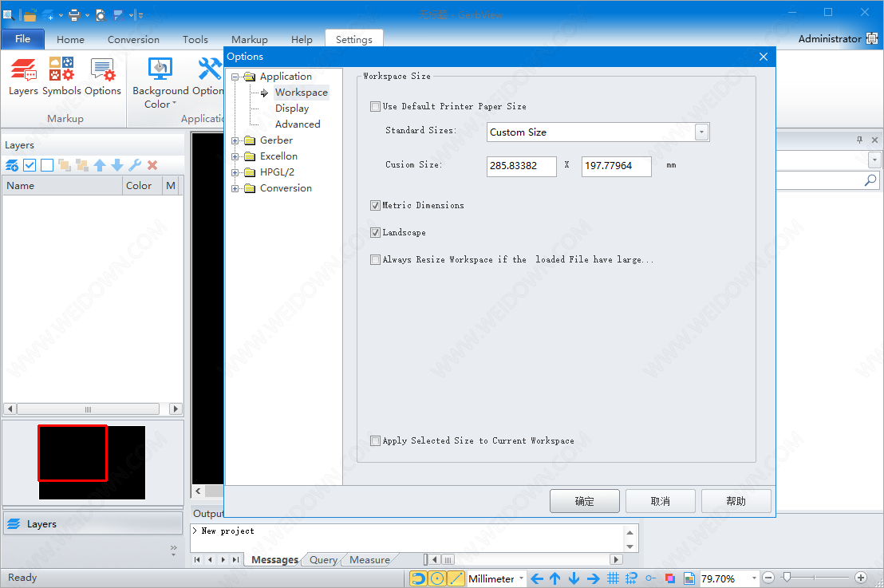This screenshot has width=884, height=588.
Task: Click the zoom slider in status bar
Action: (x=786, y=577)
